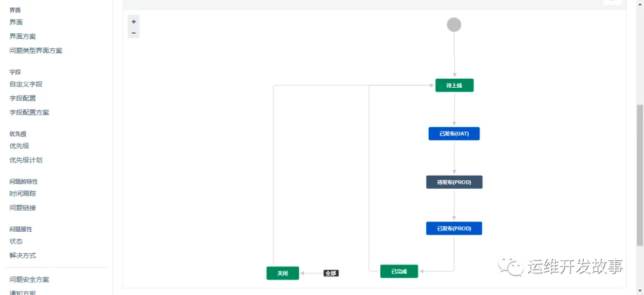Viewport: 644px width, 295px height.
Task: Navigate to 时间跟踪 settings
Action: coord(23,193)
